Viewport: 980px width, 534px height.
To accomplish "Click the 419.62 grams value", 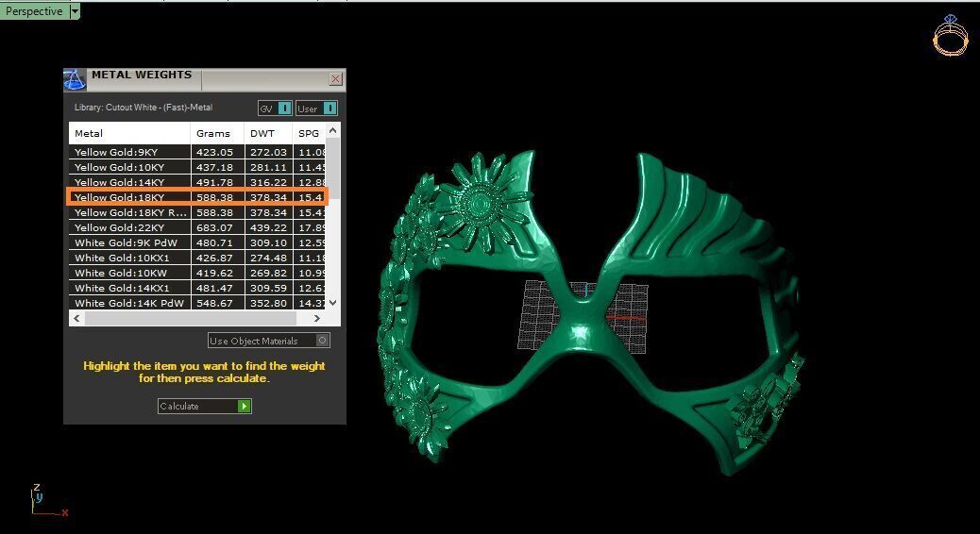I will (214, 273).
